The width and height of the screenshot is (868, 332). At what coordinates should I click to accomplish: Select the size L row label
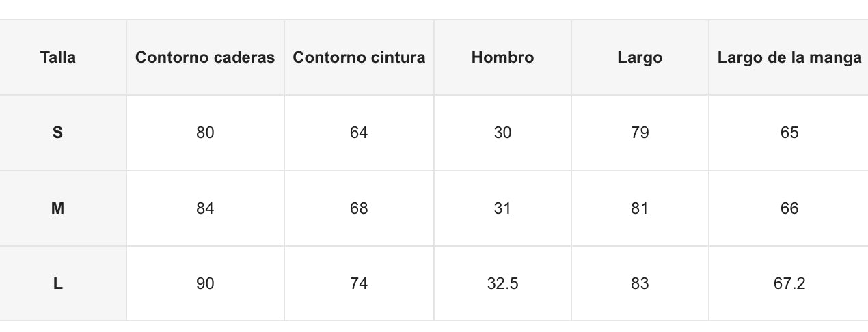(x=58, y=283)
